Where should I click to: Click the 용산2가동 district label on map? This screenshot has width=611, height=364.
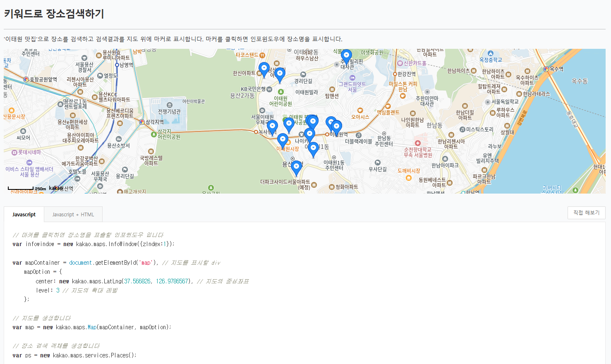[242, 96]
